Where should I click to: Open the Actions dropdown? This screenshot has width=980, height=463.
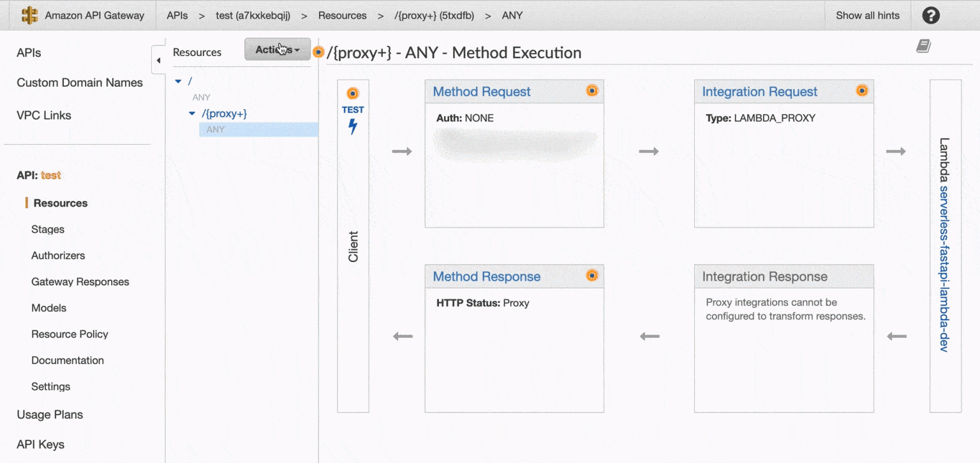[278, 50]
